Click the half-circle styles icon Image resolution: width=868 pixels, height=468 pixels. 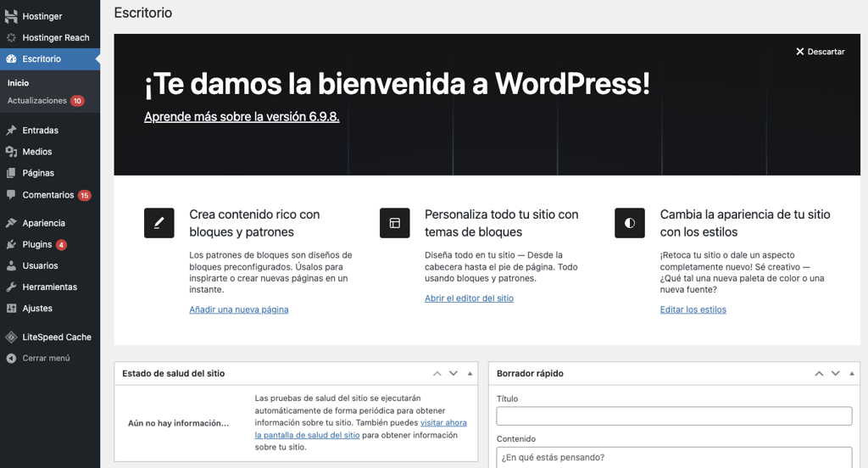[630, 223]
